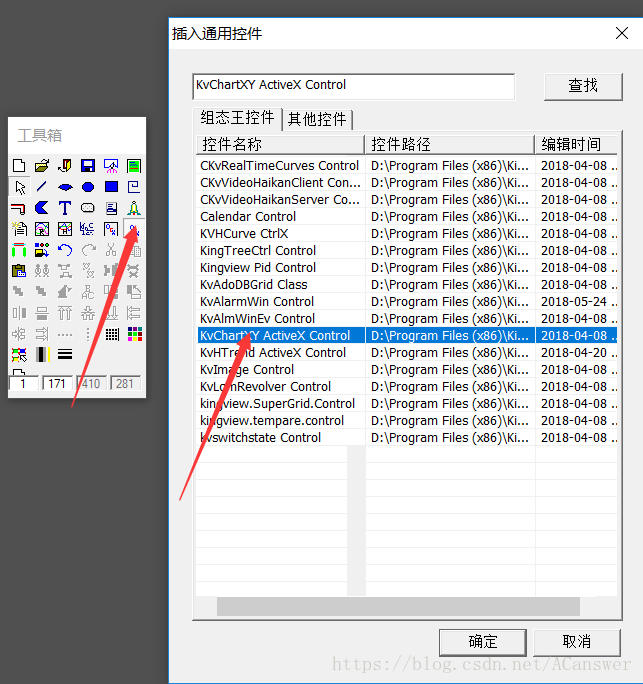Select Calendar Control row
Image resolution: width=643 pixels, height=684 pixels.
(407, 217)
